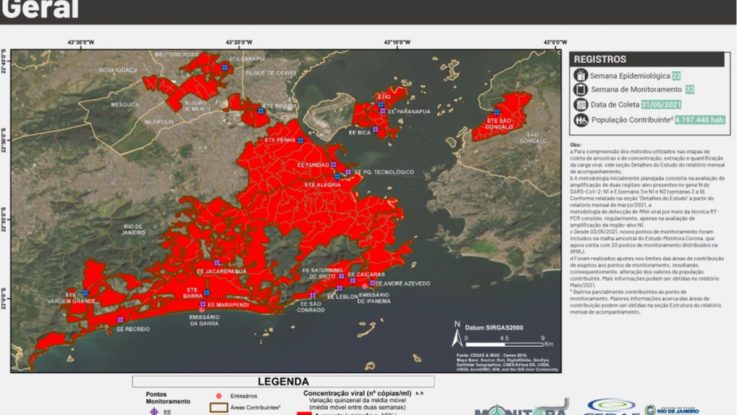Click the Semana de Monitoramento clipboard icon
This screenshot has width=737, height=415.
click(x=581, y=89)
